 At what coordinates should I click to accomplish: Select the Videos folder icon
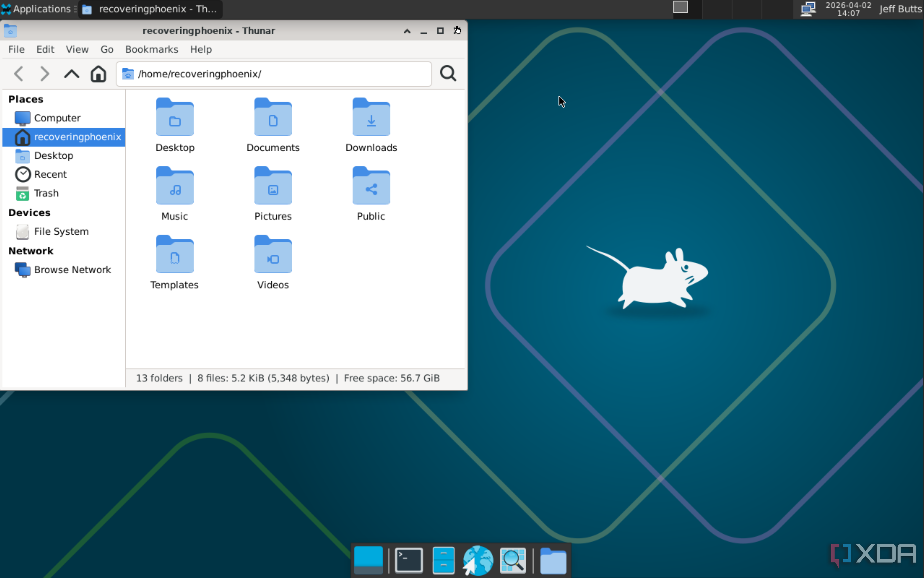(x=273, y=254)
